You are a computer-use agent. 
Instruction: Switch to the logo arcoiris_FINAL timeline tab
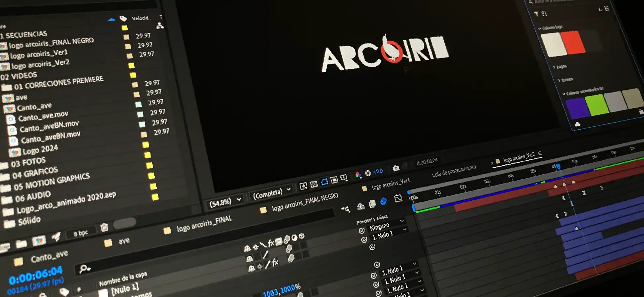click(x=204, y=223)
